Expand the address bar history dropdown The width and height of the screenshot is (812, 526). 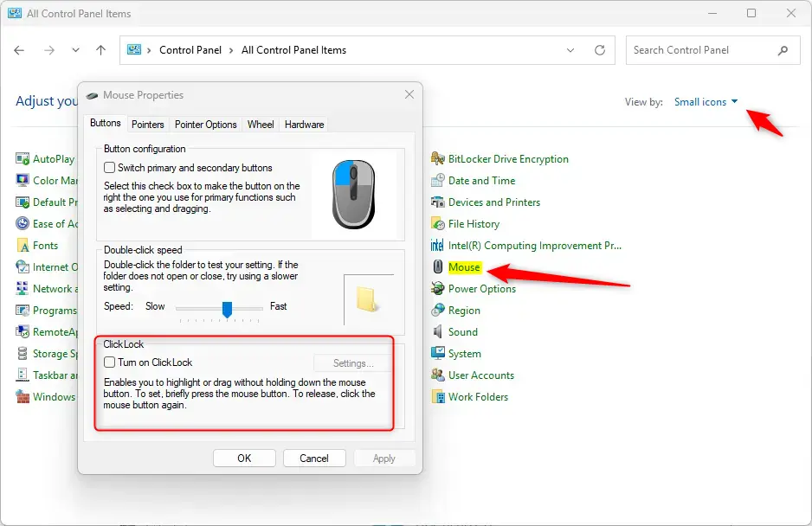570,50
